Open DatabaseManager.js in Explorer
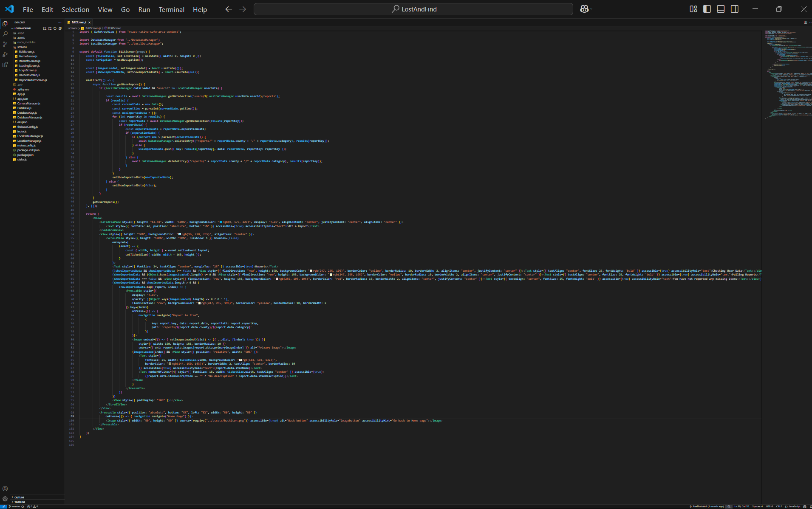The height and width of the screenshot is (509, 812). pyautogui.click(x=30, y=118)
